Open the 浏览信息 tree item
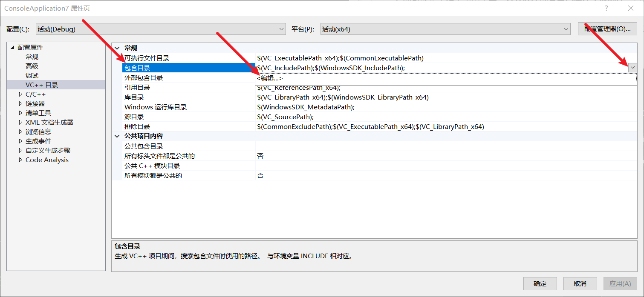 [38, 131]
